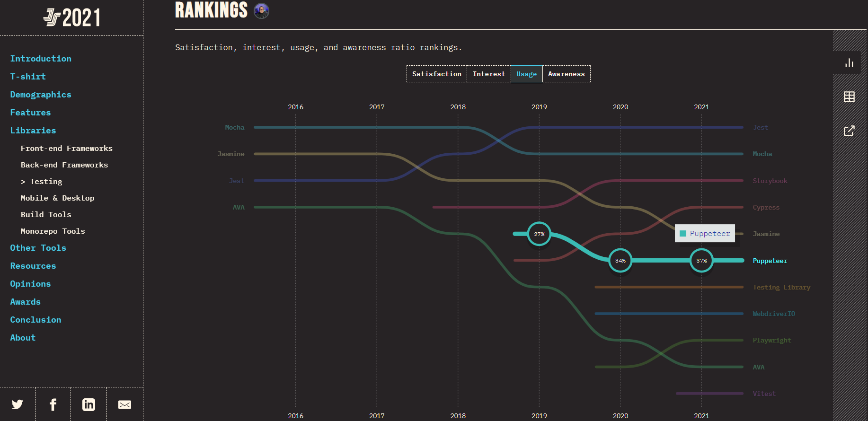Show the Awareness rankings
This screenshot has height=421, width=868.
566,74
